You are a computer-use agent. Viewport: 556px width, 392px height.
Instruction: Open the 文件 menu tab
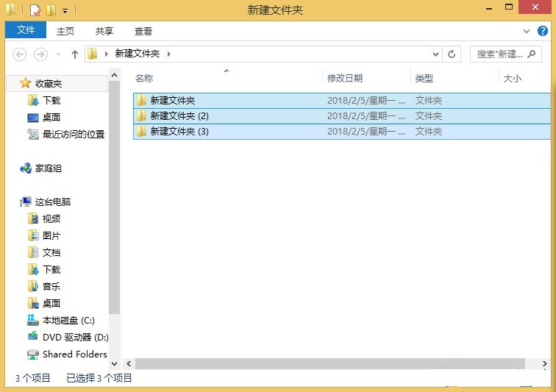point(26,30)
